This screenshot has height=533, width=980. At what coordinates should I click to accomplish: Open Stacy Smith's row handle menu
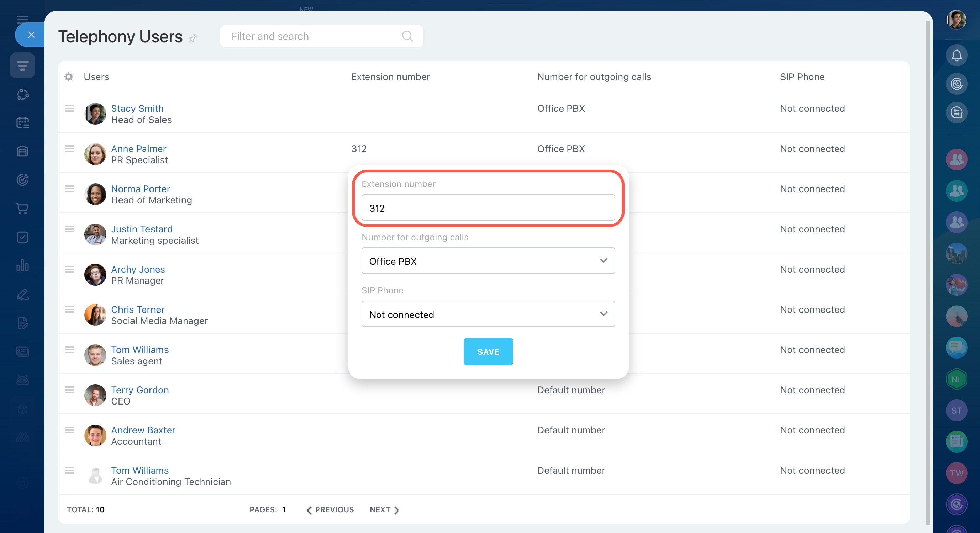69,108
